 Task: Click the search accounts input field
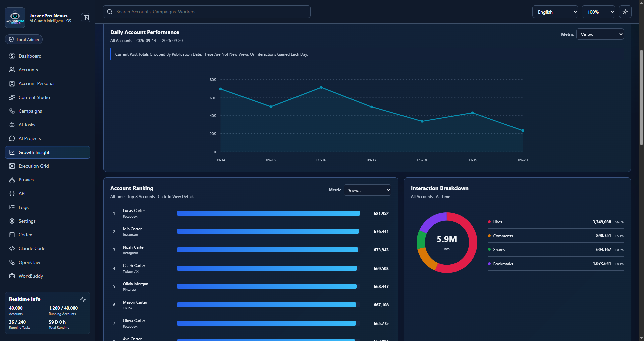pos(207,12)
